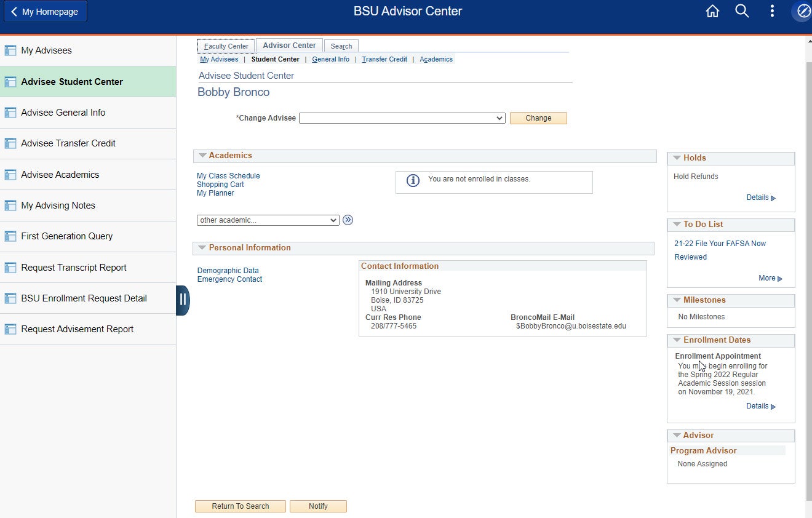
Task: Click the icon beside Request Transcript Report
Action: coord(10,268)
